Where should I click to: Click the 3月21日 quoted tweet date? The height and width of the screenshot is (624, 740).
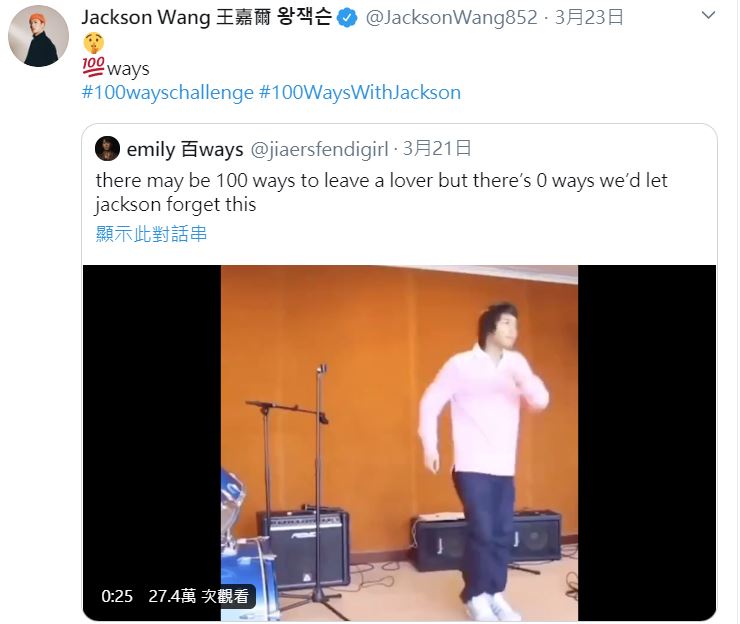[x=437, y=149]
